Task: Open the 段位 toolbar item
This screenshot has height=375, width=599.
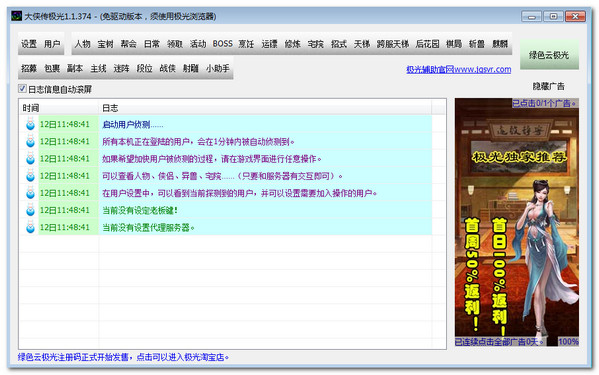Action: coord(144,69)
